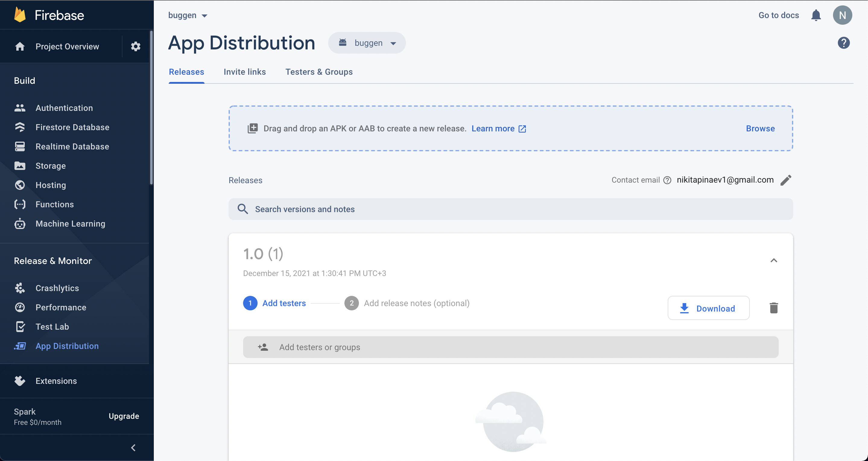The image size is (868, 461).
Task: Open the Machine Learning section
Action: [x=70, y=224]
